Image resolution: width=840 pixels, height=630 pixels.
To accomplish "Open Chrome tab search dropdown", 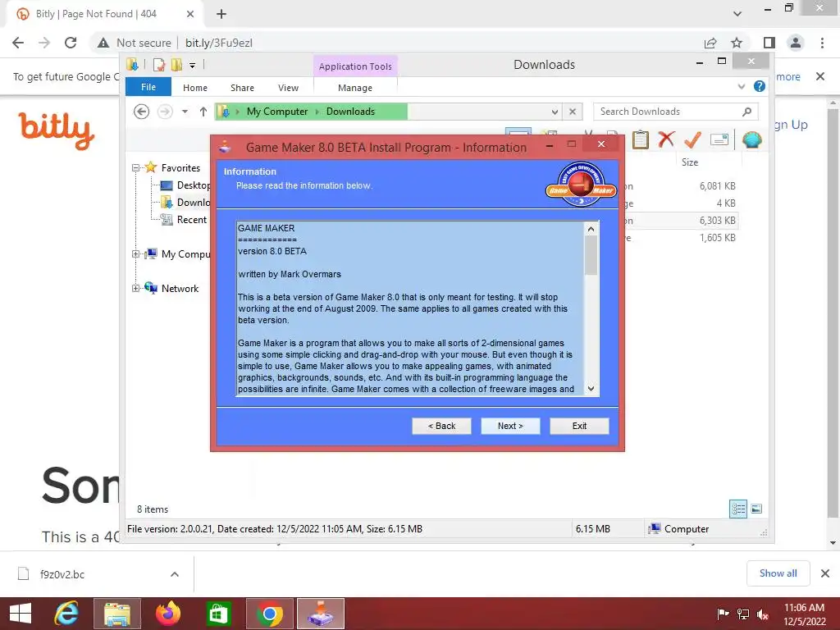I will coord(737,14).
